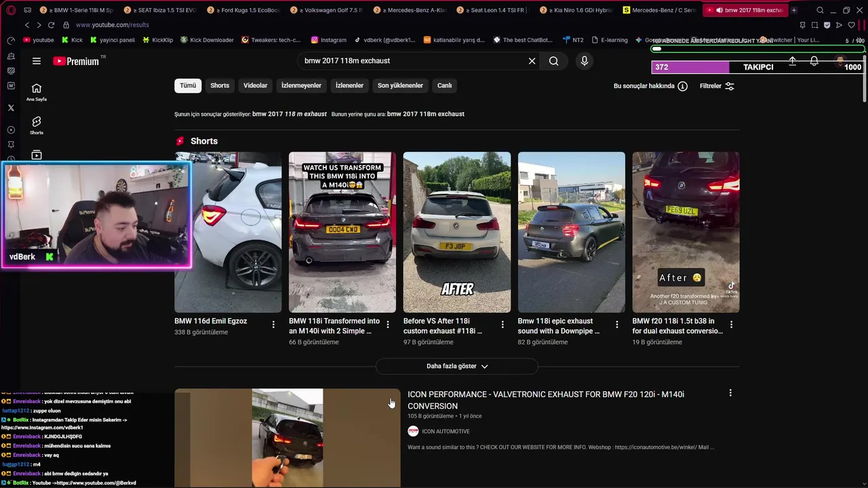Select the Canlı filter chip

pyautogui.click(x=445, y=85)
